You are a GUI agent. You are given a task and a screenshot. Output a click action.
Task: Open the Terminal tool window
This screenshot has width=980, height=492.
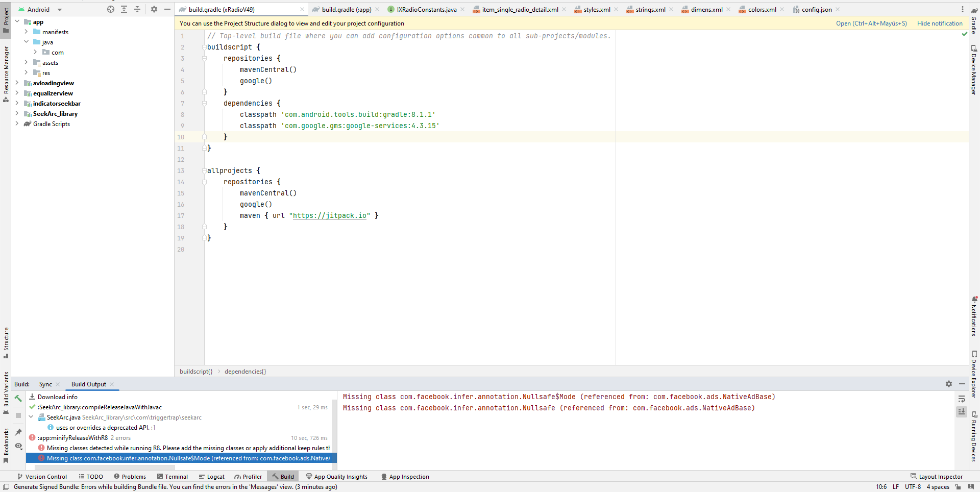173,477
